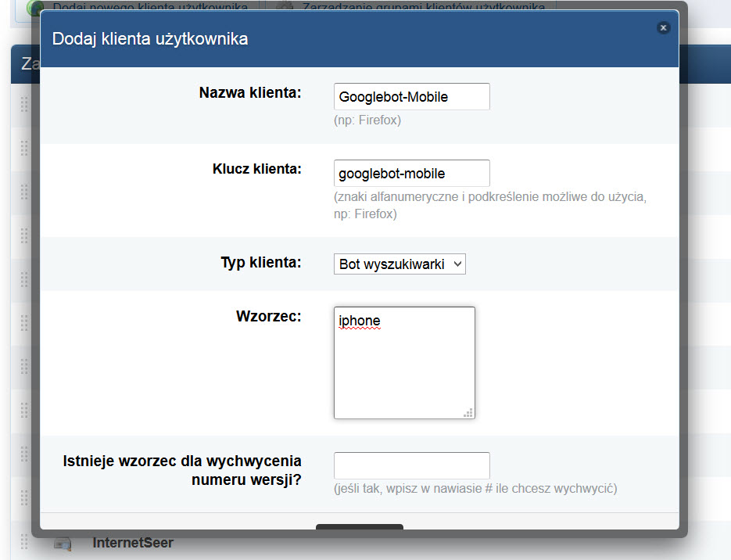Focus the Nazwa klienta text field

[411, 97]
